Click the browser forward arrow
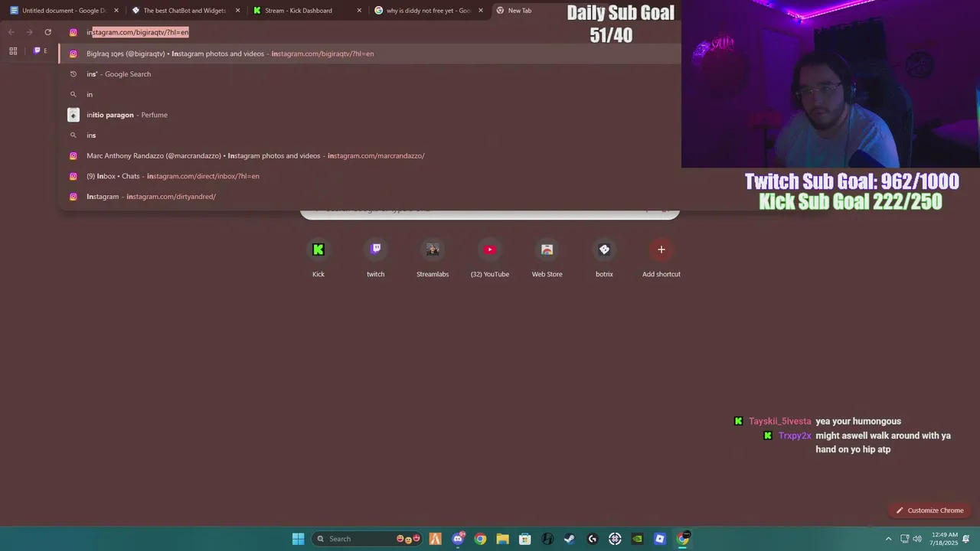 [x=29, y=32]
